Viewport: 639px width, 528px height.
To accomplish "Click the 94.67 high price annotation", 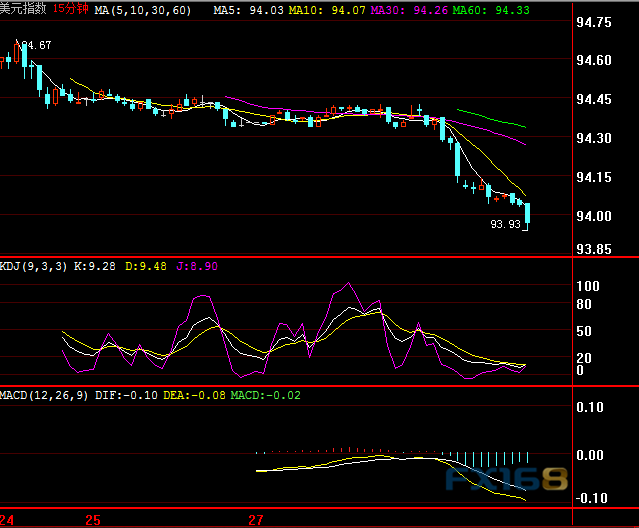I will click(37, 46).
